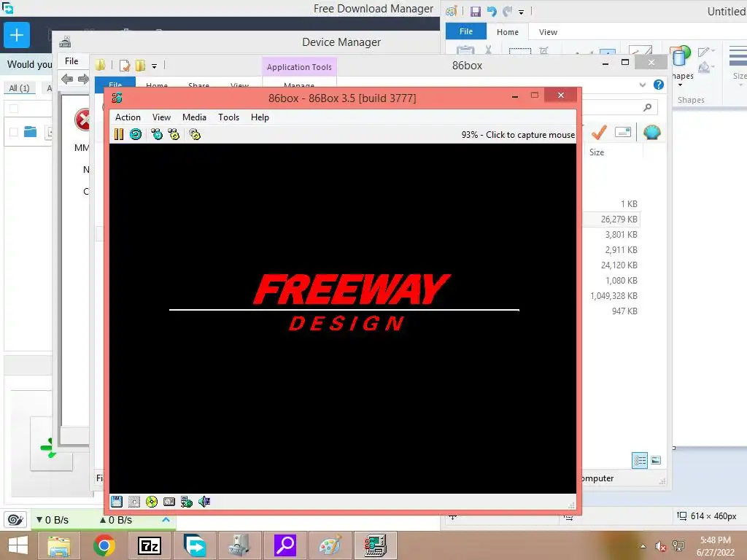Open 7-Zip from the taskbar

click(149, 545)
